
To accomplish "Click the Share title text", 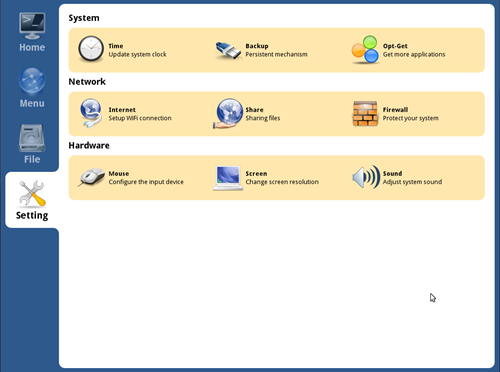I will [254, 110].
